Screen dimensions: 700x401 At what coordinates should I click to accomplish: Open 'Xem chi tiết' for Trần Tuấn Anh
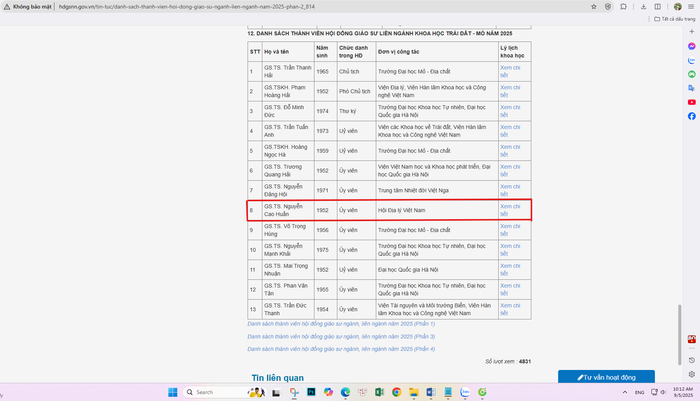[510, 131]
